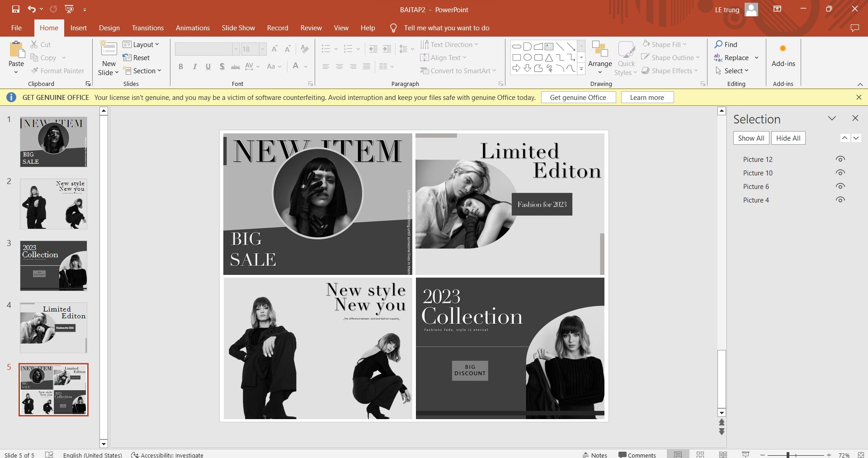This screenshot has width=868, height=458.
Task: Toggle visibility of Picture 10
Action: [840, 173]
